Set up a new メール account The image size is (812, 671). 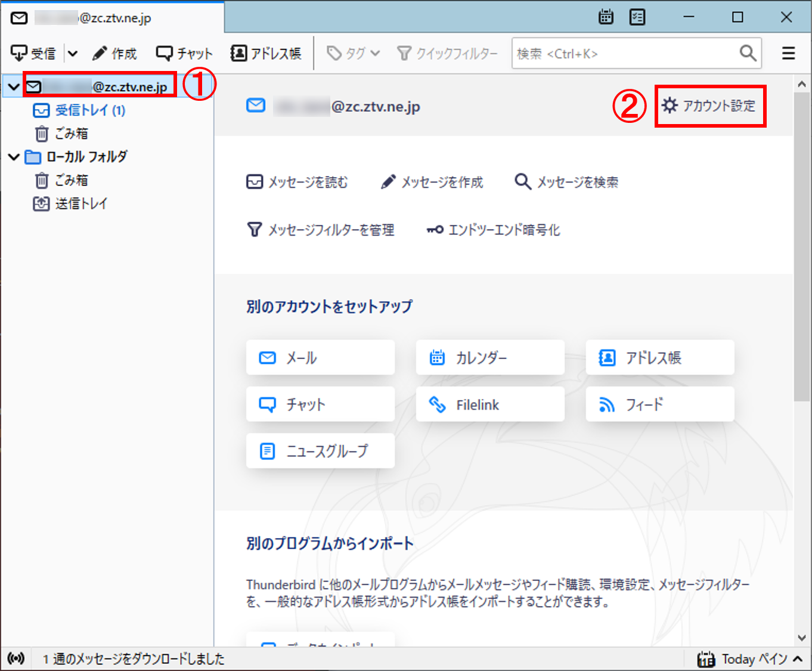pyautogui.click(x=320, y=358)
